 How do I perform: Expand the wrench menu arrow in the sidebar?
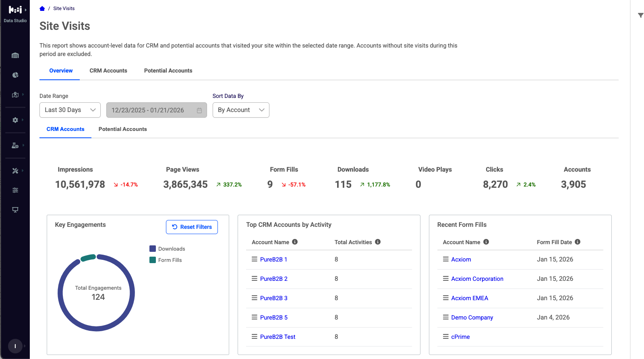[x=23, y=171]
